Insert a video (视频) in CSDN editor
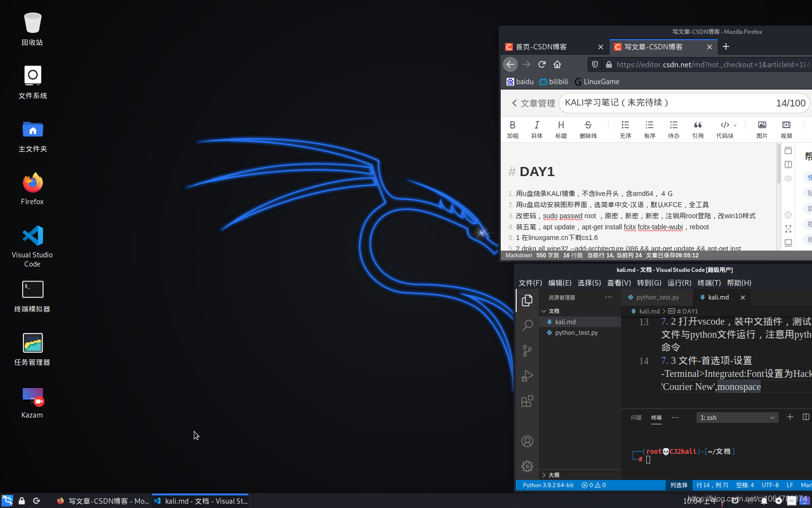812x508 pixels. [786, 129]
